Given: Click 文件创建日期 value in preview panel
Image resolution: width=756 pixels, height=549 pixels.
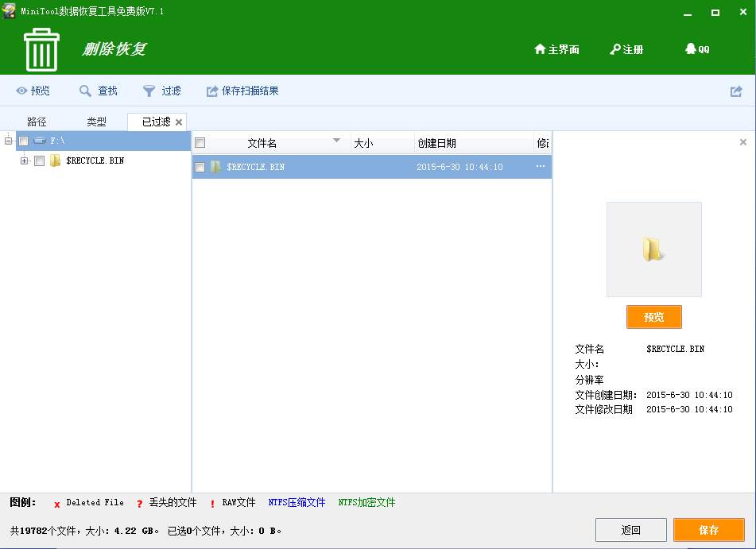Looking at the screenshot, I should [689, 395].
